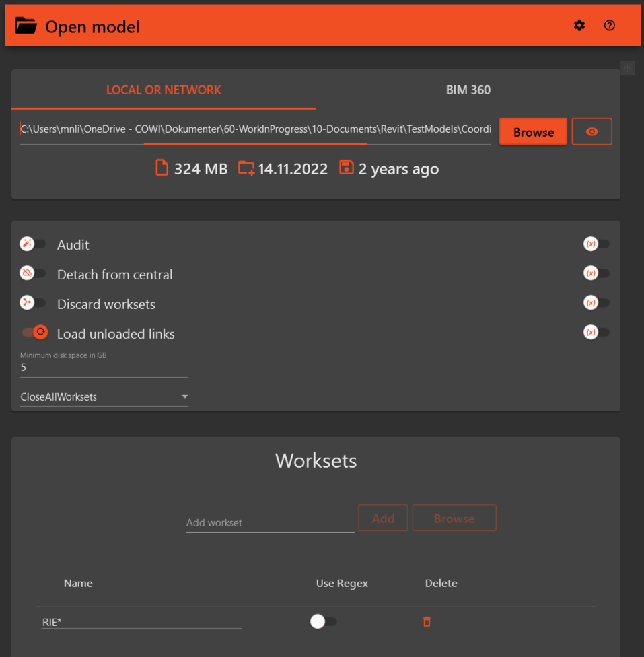
Task: Click the folder date icon by 14.11.2022
Action: [x=246, y=168]
